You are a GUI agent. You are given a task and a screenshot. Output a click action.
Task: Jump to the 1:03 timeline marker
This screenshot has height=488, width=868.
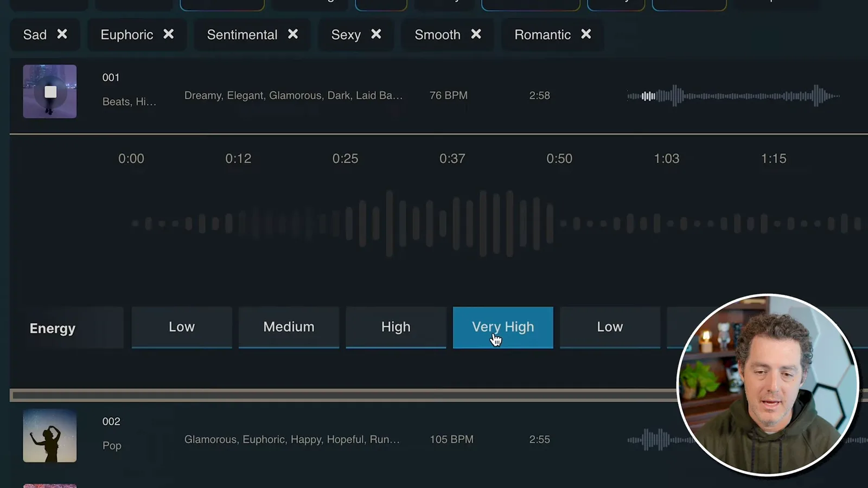pyautogui.click(x=666, y=158)
